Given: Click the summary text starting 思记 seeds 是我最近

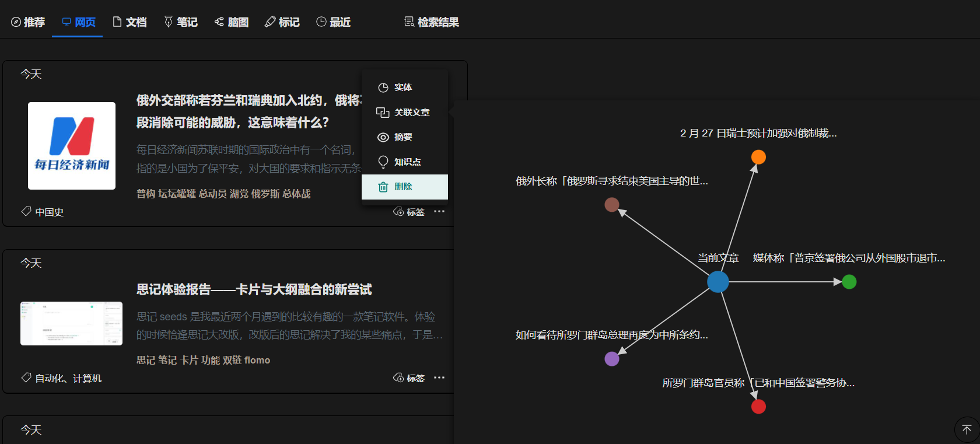Looking at the screenshot, I should [290, 326].
